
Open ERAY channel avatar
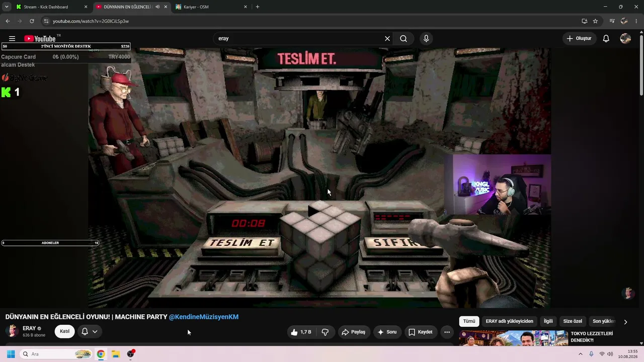tap(12, 331)
